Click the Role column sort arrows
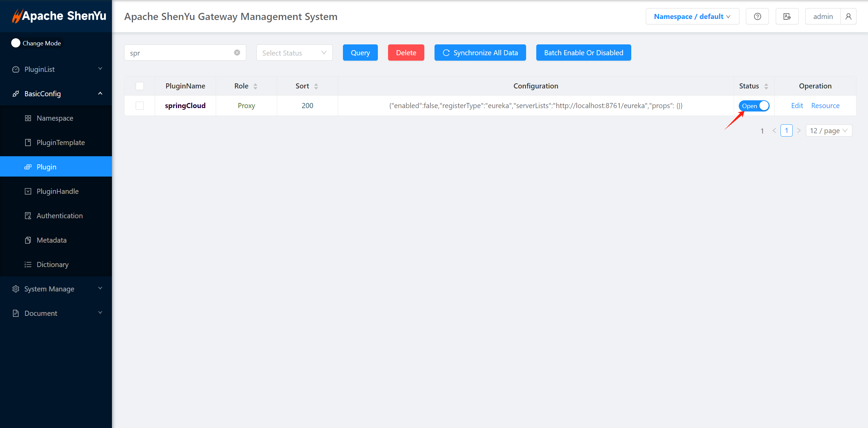The image size is (868, 428). (255, 86)
